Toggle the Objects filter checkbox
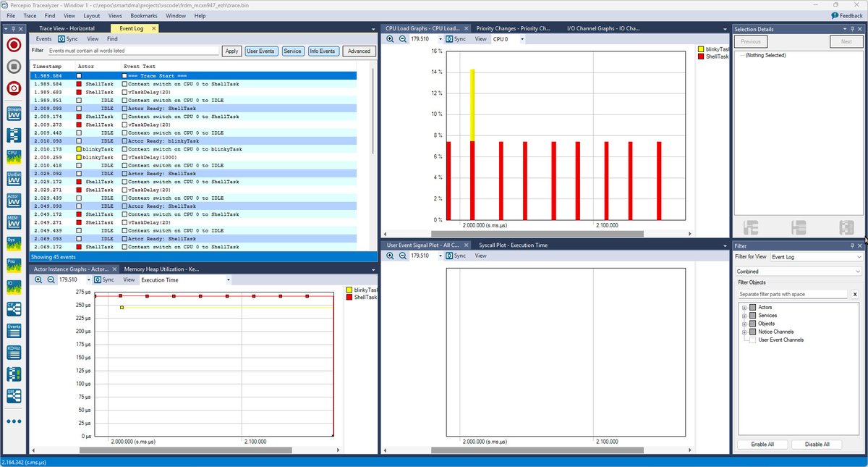 pos(752,324)
